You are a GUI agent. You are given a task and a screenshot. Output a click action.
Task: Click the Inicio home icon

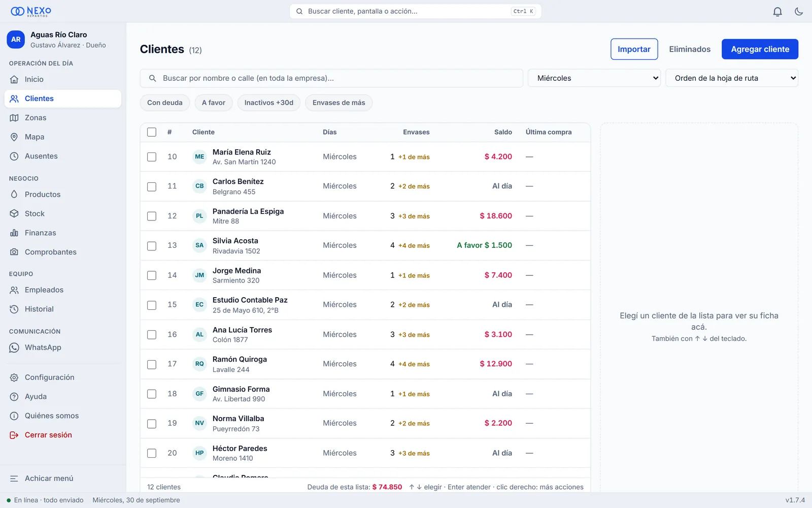coord(14,79)
